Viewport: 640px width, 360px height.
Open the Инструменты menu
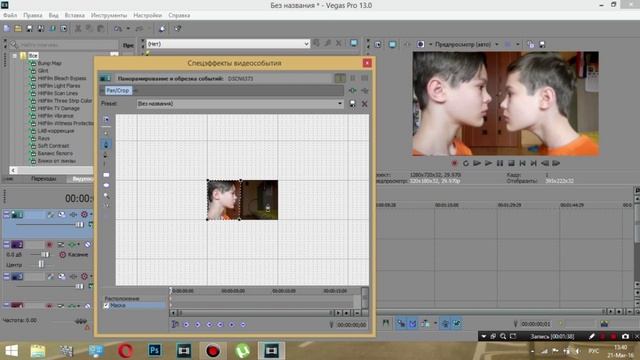coord(109,15)
